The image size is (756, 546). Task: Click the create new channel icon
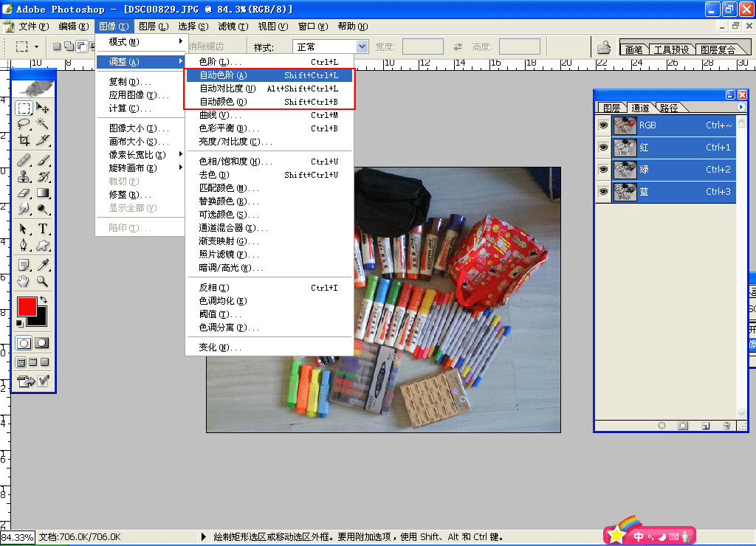[x=706, y=426]
